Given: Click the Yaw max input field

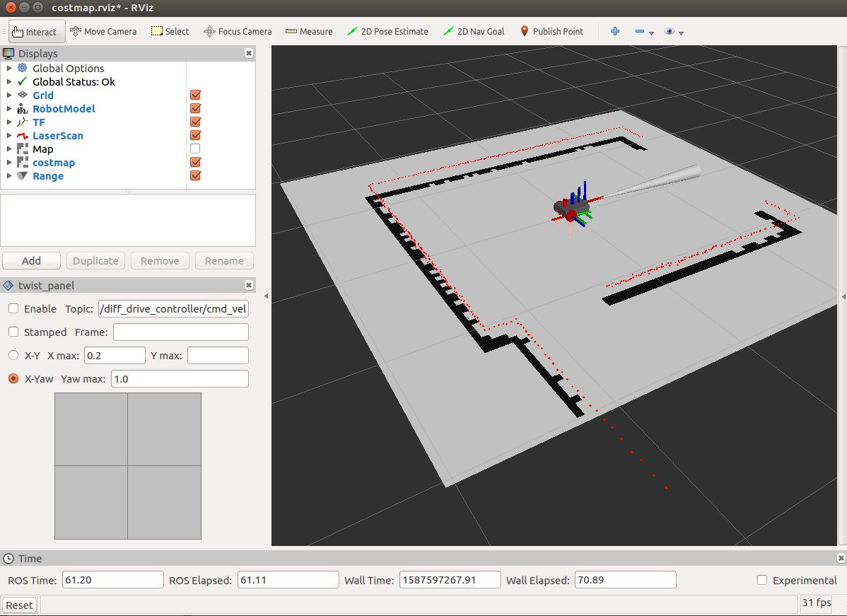Looking at the screenshot, I should click(180, 378).
